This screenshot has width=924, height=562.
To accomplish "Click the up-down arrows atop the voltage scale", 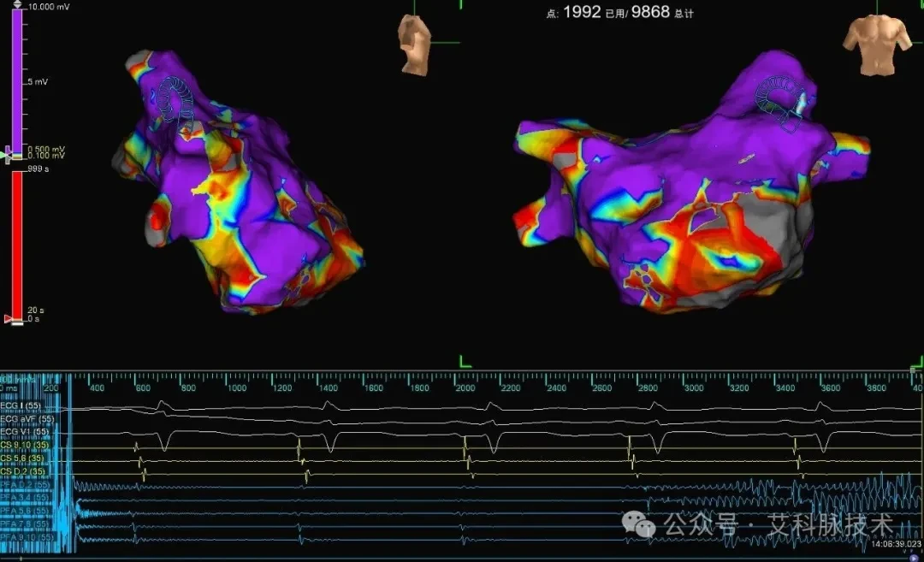I will [17, 5].
